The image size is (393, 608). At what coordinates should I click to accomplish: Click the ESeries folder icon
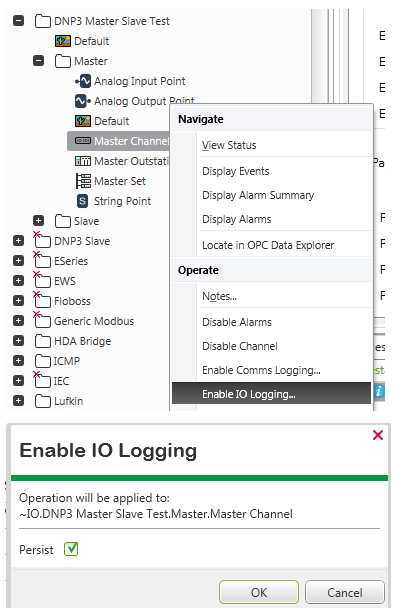coord(42,260)
